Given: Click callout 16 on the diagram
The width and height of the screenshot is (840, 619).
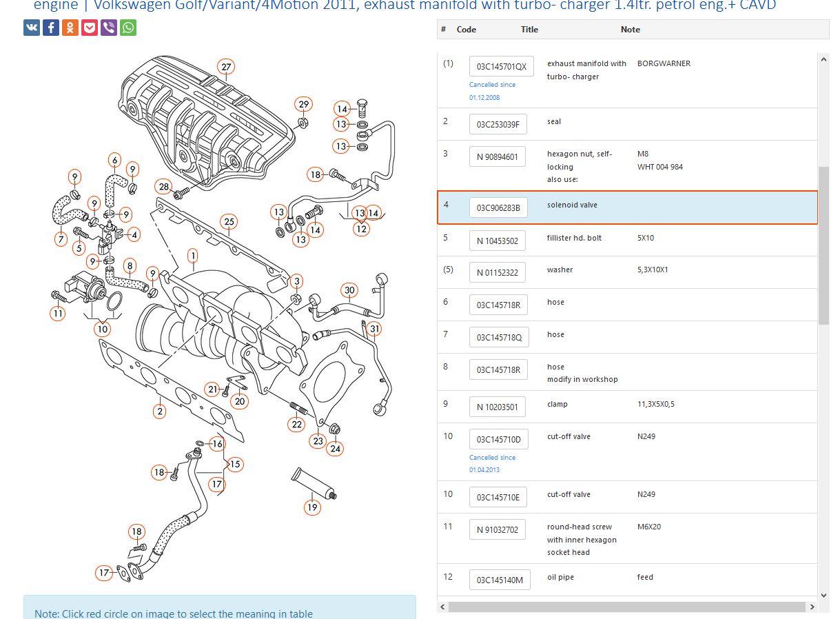Looking at the screenshot, I should tap(217, 444).
